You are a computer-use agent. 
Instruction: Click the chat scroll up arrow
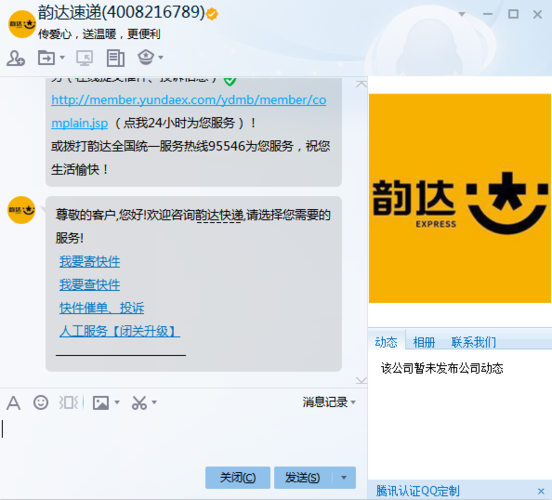(361, 84)
